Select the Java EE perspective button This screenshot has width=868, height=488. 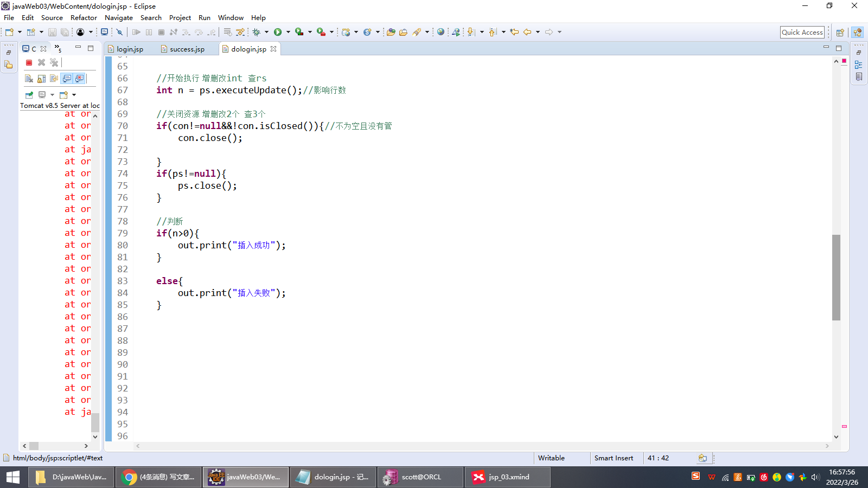pyautogui.click(x=858, y=33)
